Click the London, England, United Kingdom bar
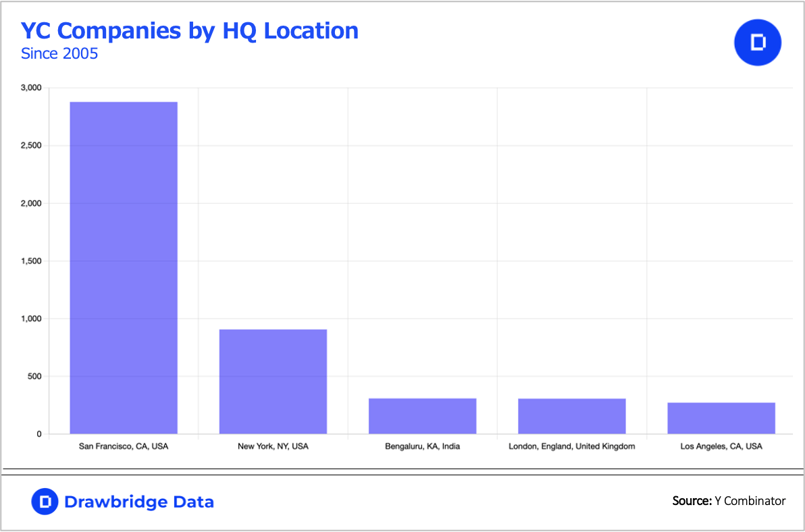Screen dimensions: 805x532 (x=572, y=416)
